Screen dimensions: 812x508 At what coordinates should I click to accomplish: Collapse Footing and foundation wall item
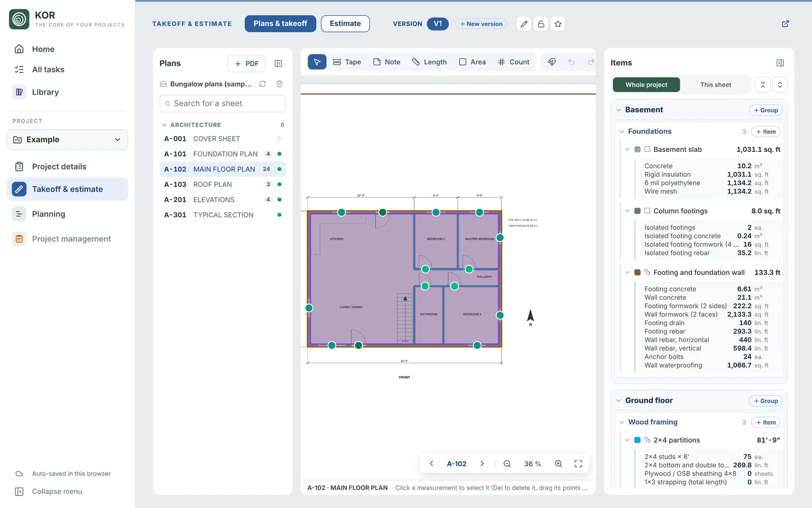(x=627, y=273)
